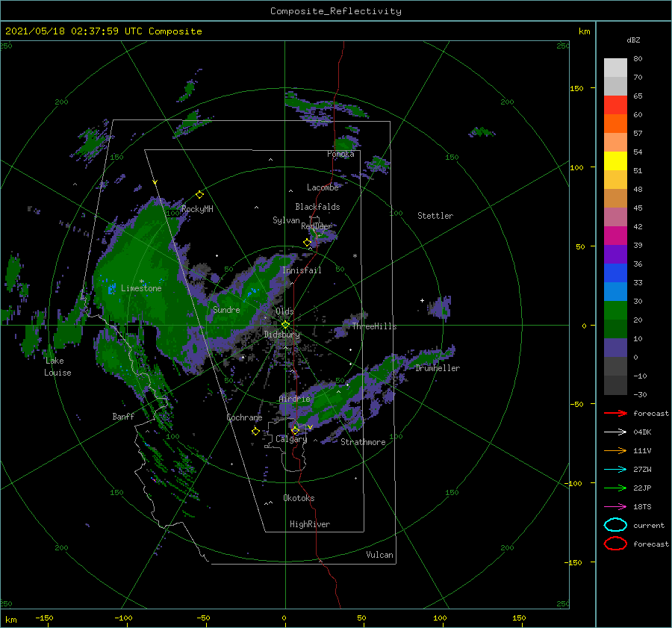Click the green 22JP arrow legend icon
Screen dimensions: 672x628
(x=615, y=488)
